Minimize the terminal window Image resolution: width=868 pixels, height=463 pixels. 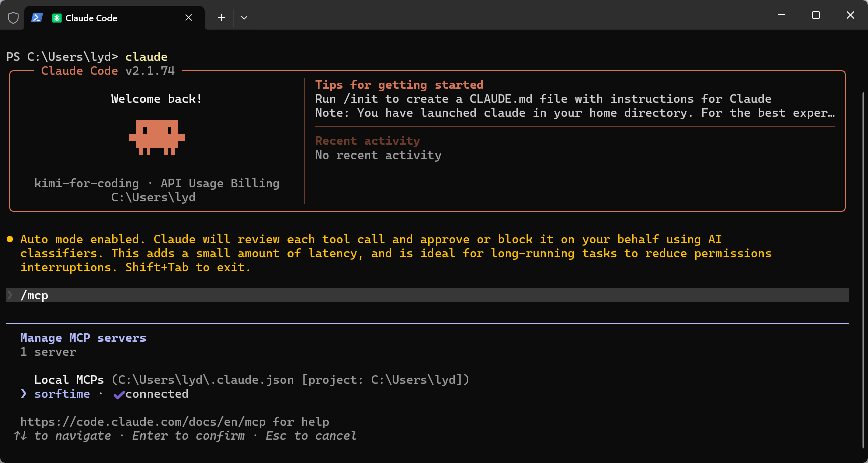pyautogui.click(x=781, y=15)
